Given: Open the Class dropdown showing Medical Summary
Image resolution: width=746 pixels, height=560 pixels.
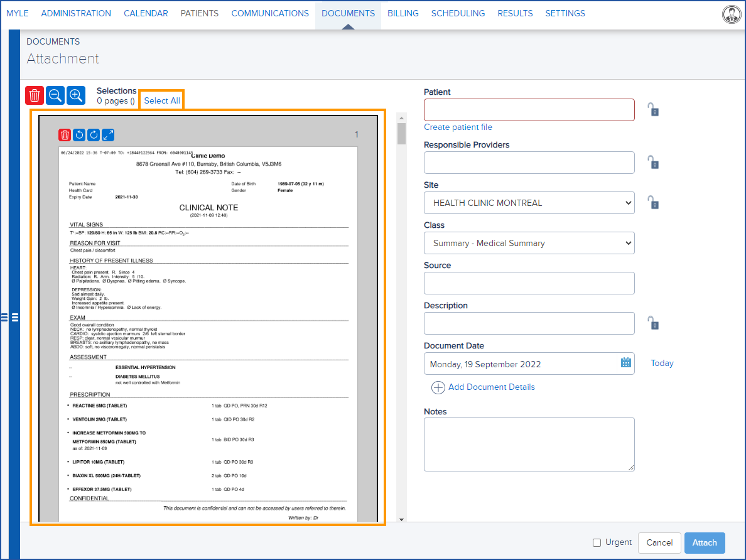Looking at the screenshot, I should pos(529,243).
